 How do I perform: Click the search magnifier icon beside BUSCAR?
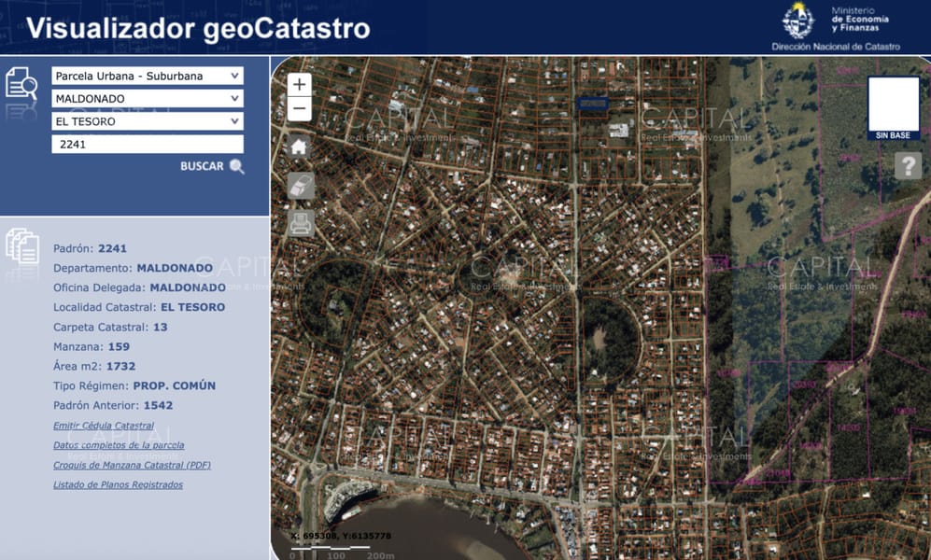coord(237,167)
